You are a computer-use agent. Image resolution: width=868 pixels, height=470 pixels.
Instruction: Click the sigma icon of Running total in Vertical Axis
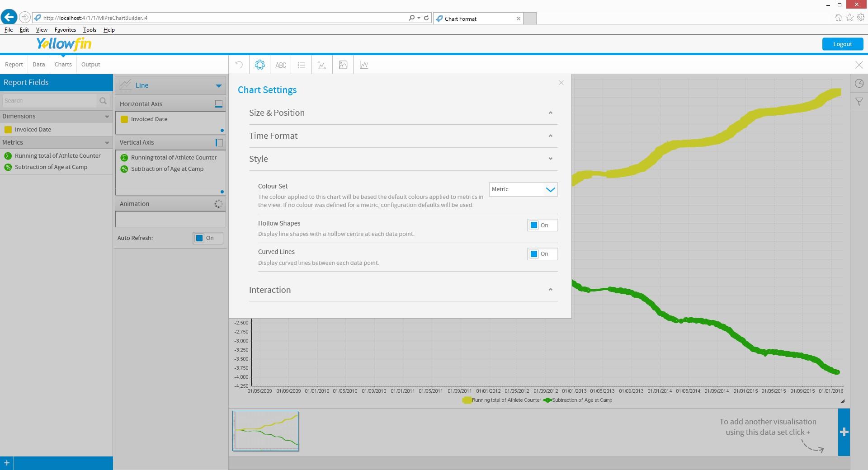[124, 158]
